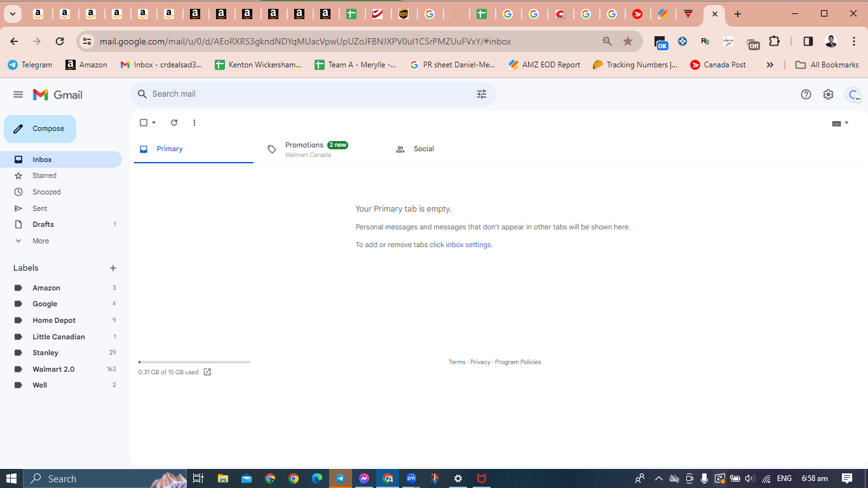Reload the page in Chrome toolbar
Image resolution: width=868 pixels, height=488 pixels.
point(60,41)
